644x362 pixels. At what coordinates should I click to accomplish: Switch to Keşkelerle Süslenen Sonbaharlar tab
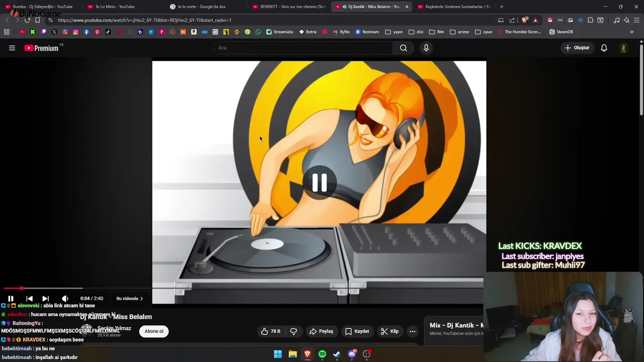coord(454,7)
